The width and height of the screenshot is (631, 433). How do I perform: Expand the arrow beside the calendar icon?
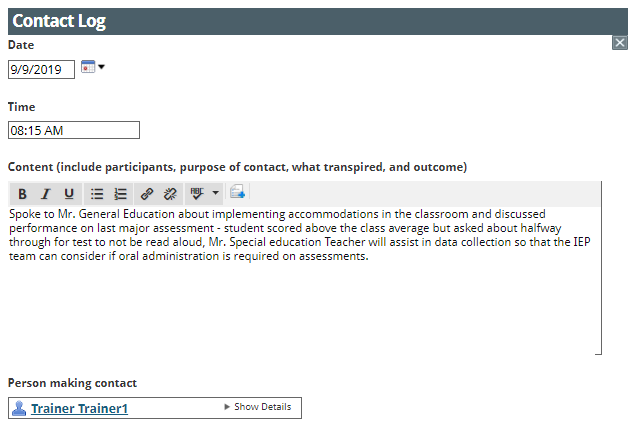101,67
